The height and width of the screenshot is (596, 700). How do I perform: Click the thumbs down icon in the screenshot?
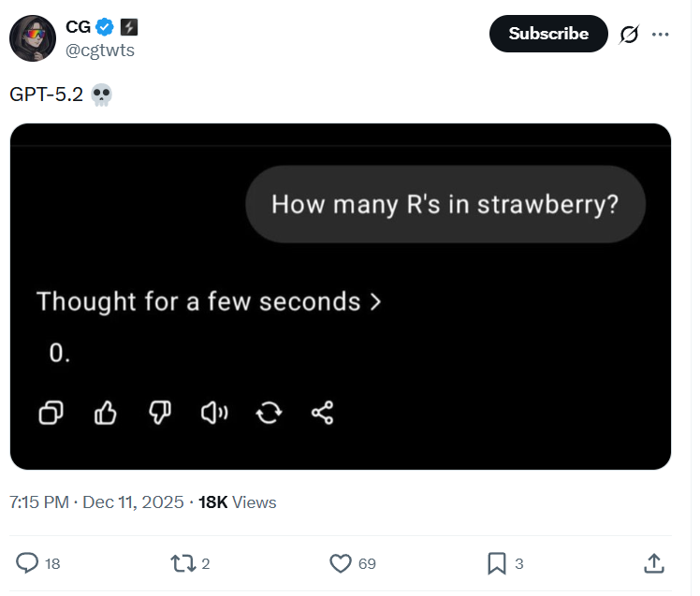click(160, 413)
